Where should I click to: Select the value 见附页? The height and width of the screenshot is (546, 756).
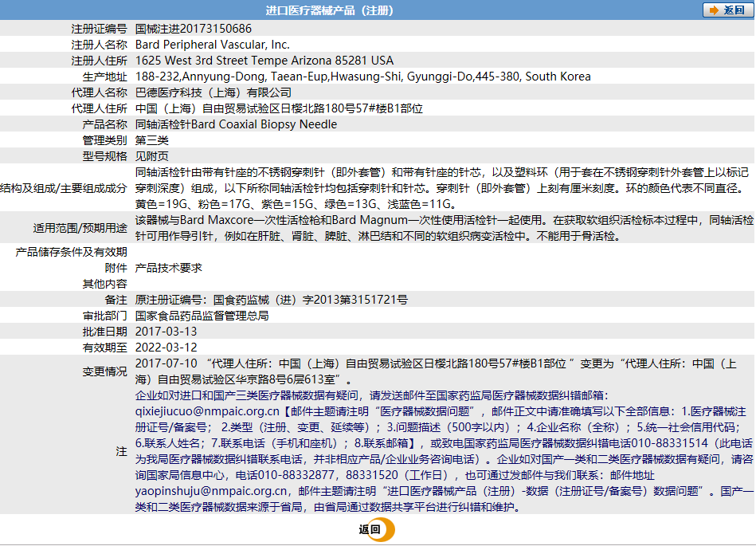pos(152,156)
